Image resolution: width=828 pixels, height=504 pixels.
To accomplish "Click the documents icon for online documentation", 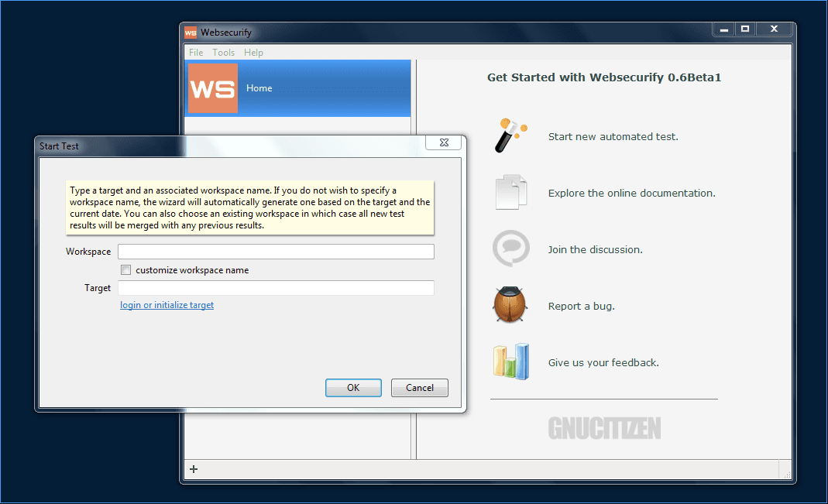I will tap(510, 192).
